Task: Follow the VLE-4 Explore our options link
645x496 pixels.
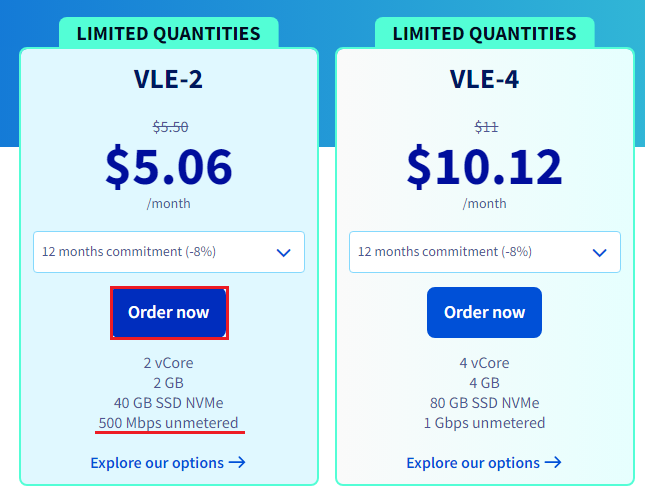Action: 473,463
